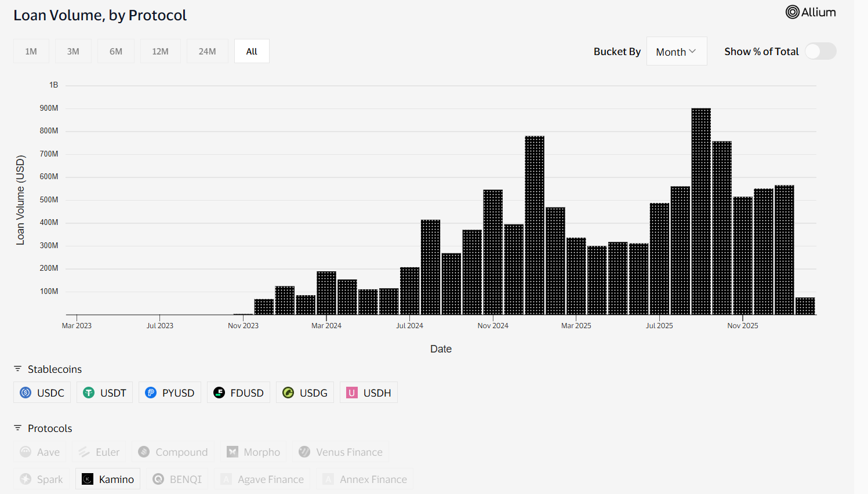This screenshot has width=868, height=494.
Task: Enable the Show % of Total switch
Action: tap(820, 51)
